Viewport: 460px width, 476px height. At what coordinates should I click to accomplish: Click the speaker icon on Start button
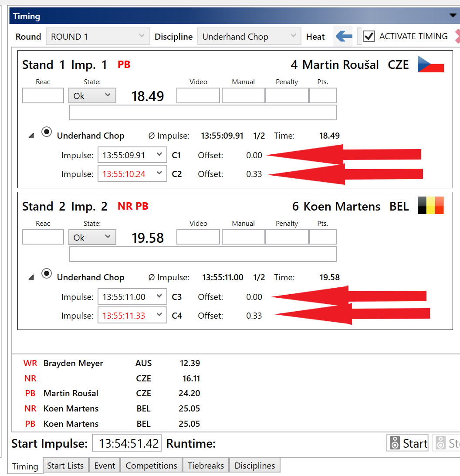click(x=395, y=443)
